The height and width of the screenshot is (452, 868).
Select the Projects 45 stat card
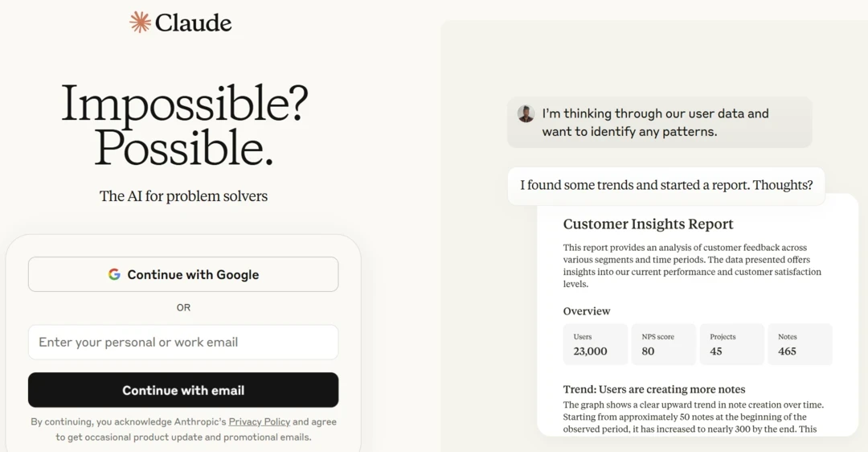click(x=731, y=344)
